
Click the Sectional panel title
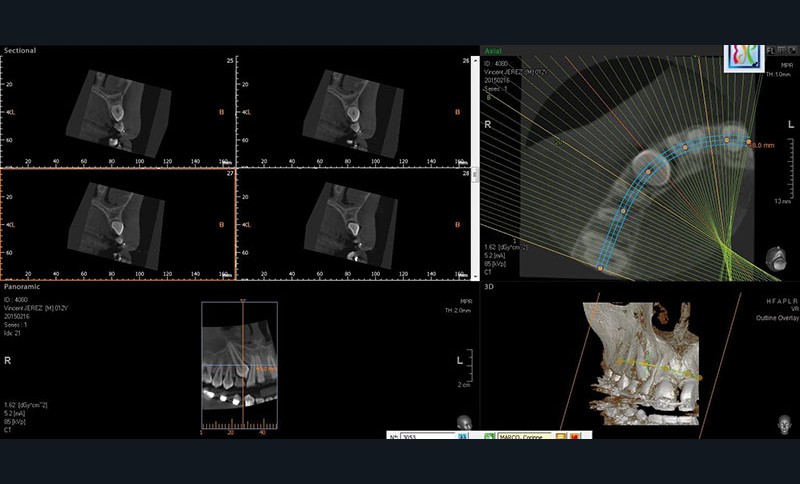pos(21,50)
